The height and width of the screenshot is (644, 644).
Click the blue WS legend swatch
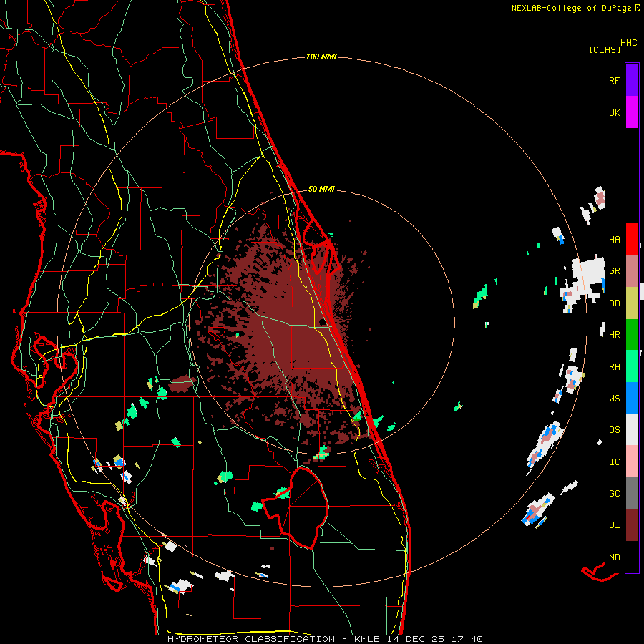tap(632, 398)
